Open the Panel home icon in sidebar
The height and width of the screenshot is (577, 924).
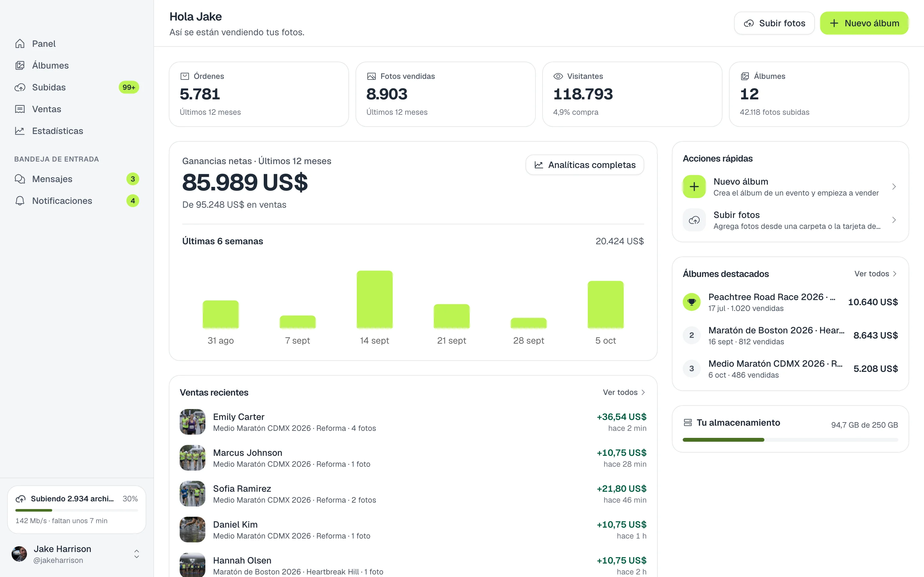tap(20, 44)
